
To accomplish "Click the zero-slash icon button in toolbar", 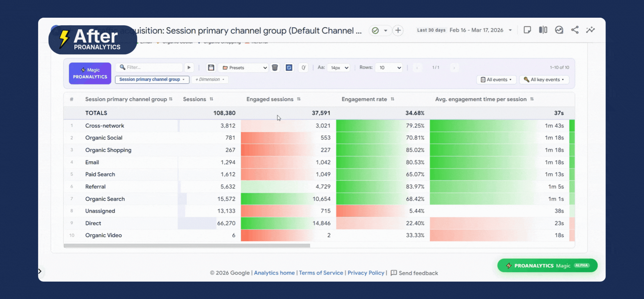I will 303,68.
